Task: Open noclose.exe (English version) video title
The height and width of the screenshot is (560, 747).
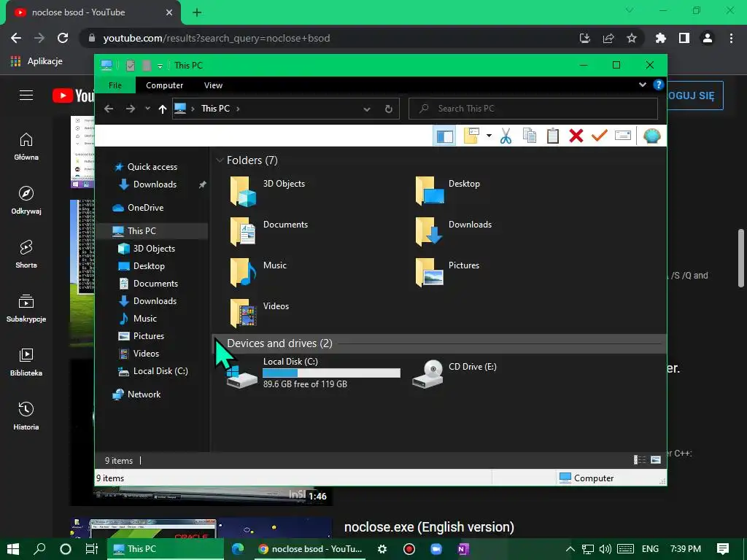Action: point(429,527)
